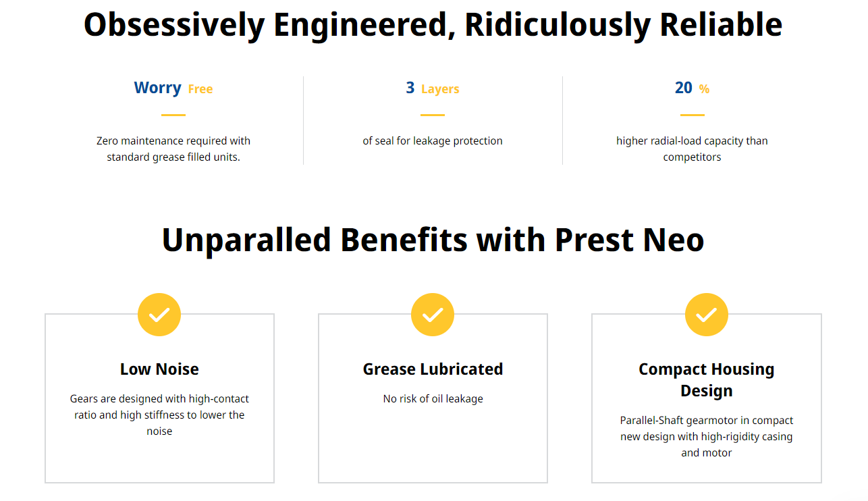
Task: Click the Obsessively Engineered, Ridiculously Reliable headline
Action: tap(433, 25)
